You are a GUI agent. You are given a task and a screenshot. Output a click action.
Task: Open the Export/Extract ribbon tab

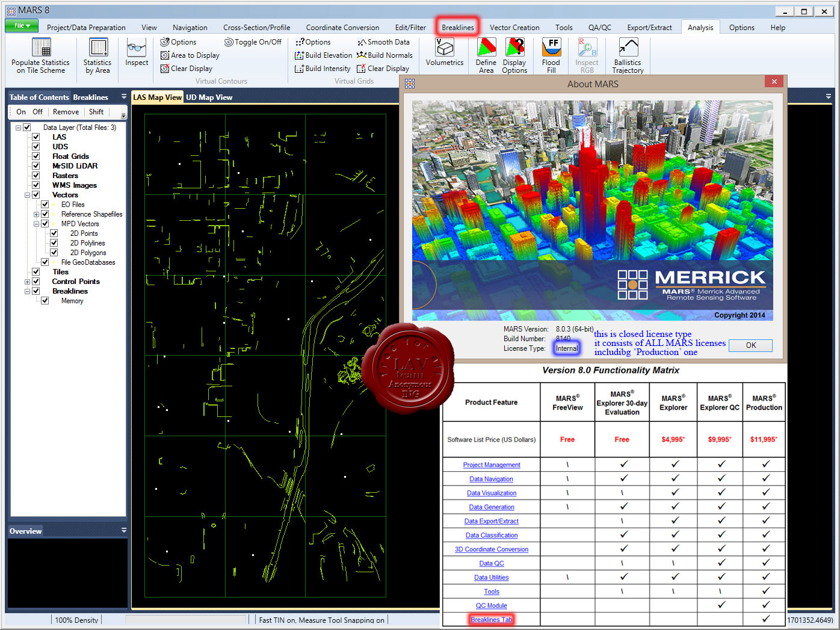coord(649,27)
